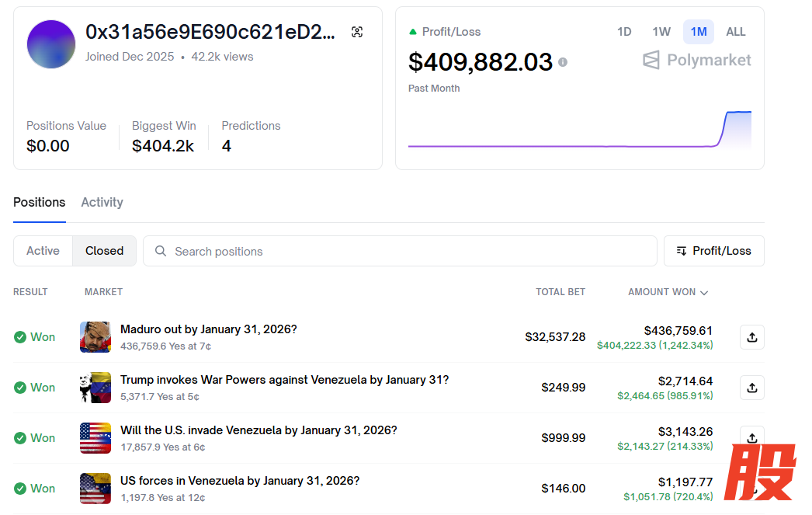Image resolution: width=812 pixels, height=515 pixels.
Task: Click share icon for Maduro out market
Action: point(751,337)
